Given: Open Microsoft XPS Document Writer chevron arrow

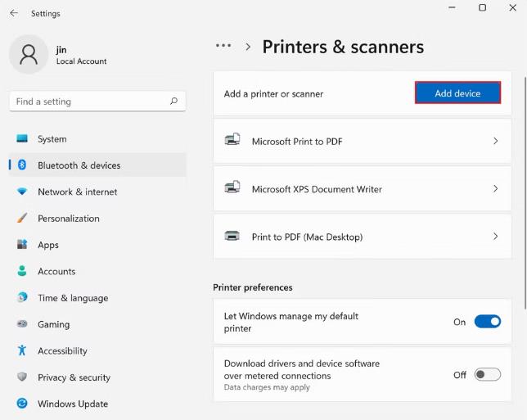Looking at the screenshot, I should 495,189.
